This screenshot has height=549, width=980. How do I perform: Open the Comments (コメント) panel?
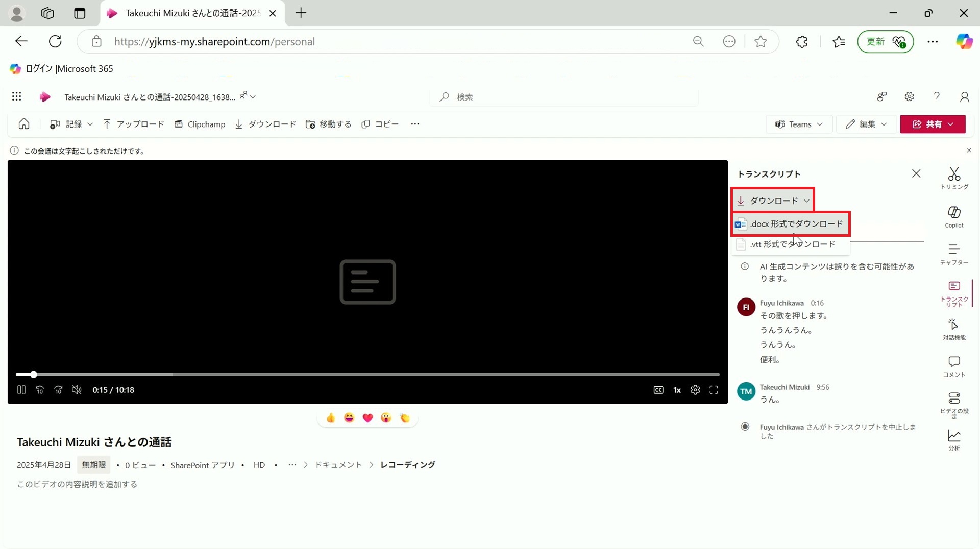click(954, 367)
